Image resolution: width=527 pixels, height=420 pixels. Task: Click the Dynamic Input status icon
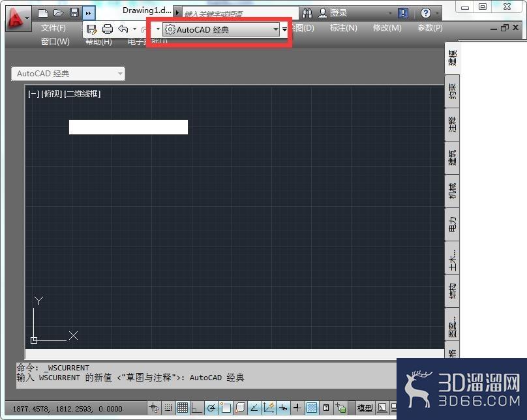pyautogui.click(x=283, y=408)
